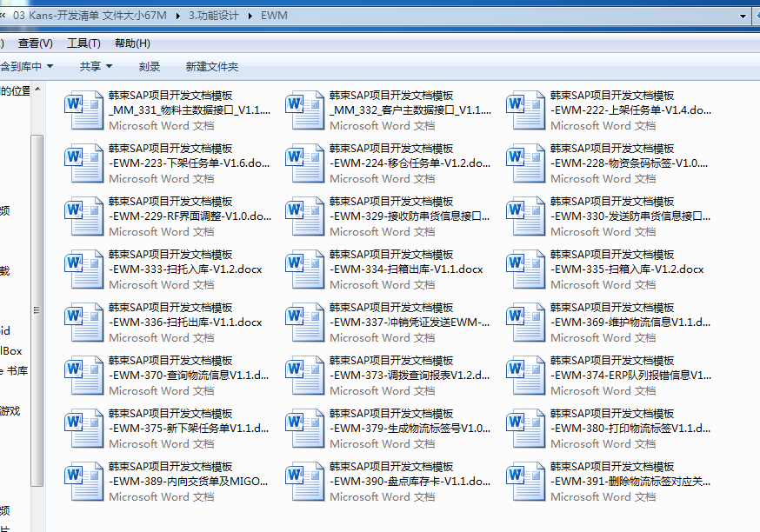This screenshot has height=532, width=760.
Task: Open the 查看(V) menu
Action: [x=36, y=43]
